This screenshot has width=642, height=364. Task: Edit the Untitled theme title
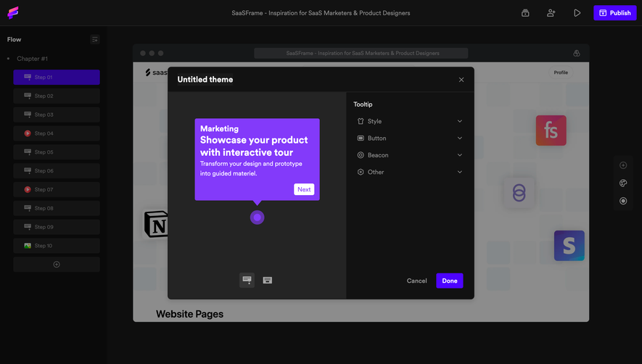(x=205, y=80)
